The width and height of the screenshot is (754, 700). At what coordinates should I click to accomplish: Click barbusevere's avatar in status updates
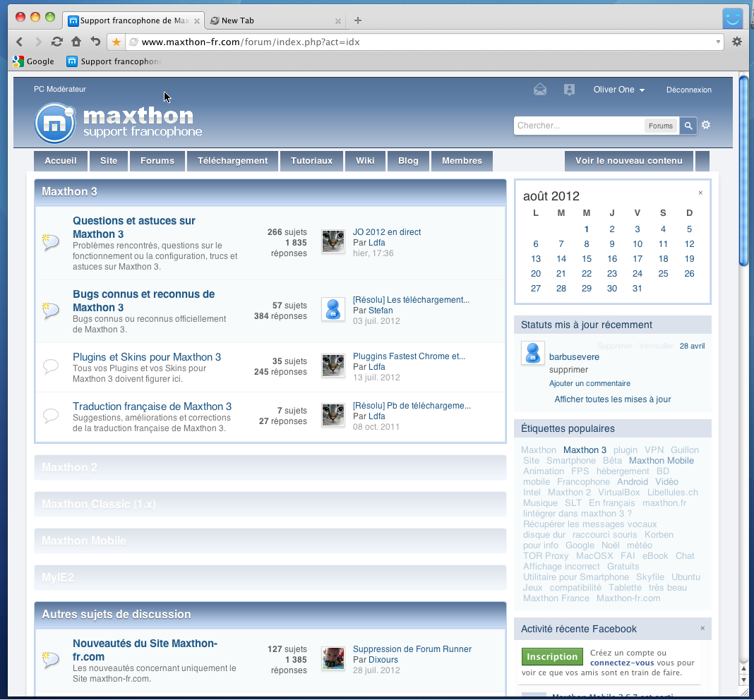click(x=533, y=354)
